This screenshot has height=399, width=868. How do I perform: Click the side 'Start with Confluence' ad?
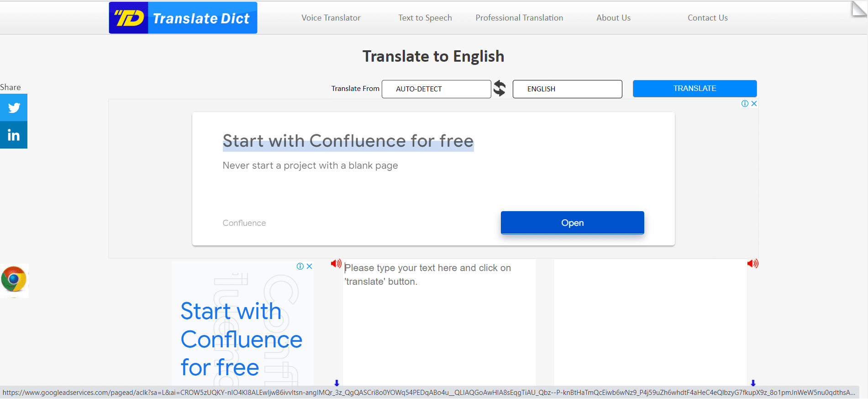pos(242,339)
